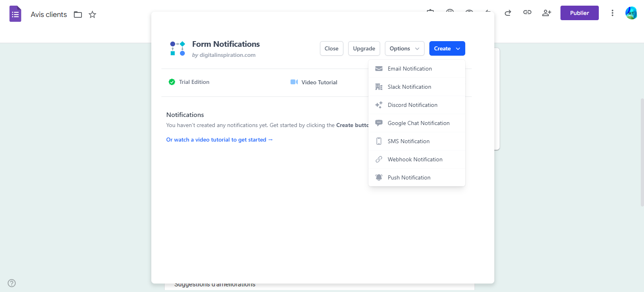Follow the "Or watch a video tutorial" link
The image size is (644, 292).
[220, 140]
